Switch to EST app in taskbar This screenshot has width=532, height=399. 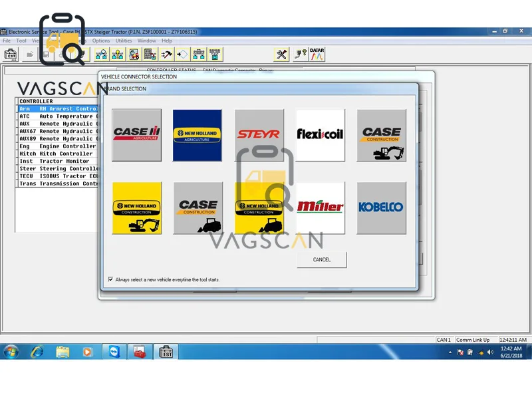(166, 352)
